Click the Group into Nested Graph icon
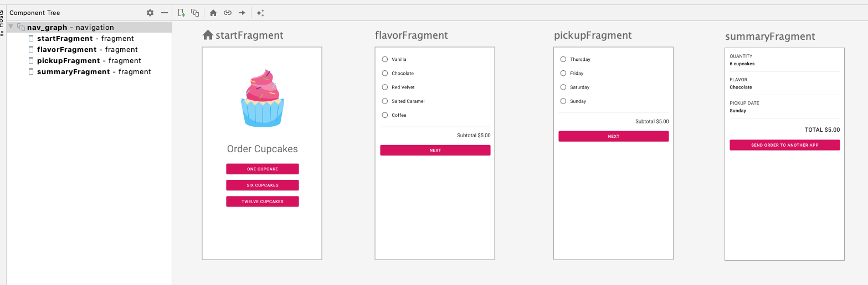This screenshot has width=868, height=285. (195, 13)
